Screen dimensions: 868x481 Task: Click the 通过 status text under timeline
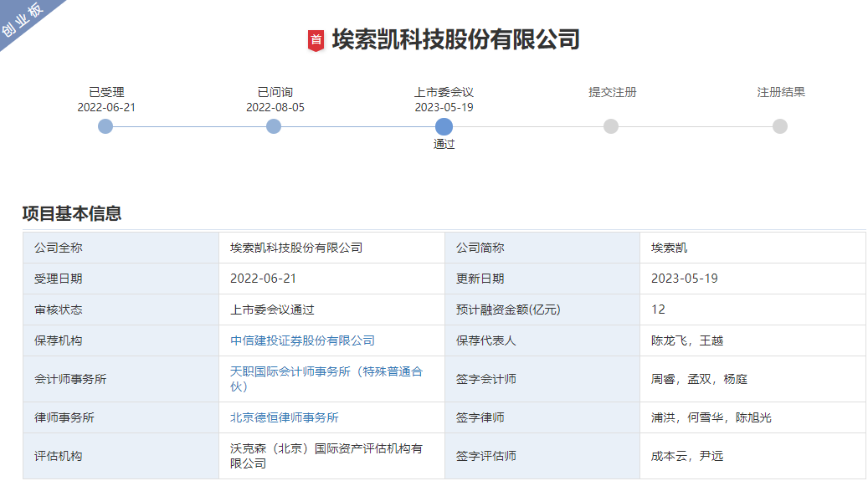click(444, 144)
